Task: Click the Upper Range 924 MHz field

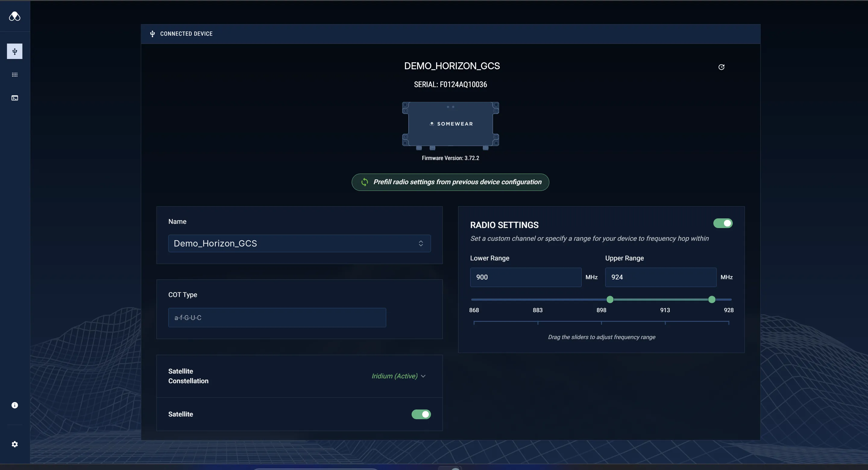Action: 661,277
